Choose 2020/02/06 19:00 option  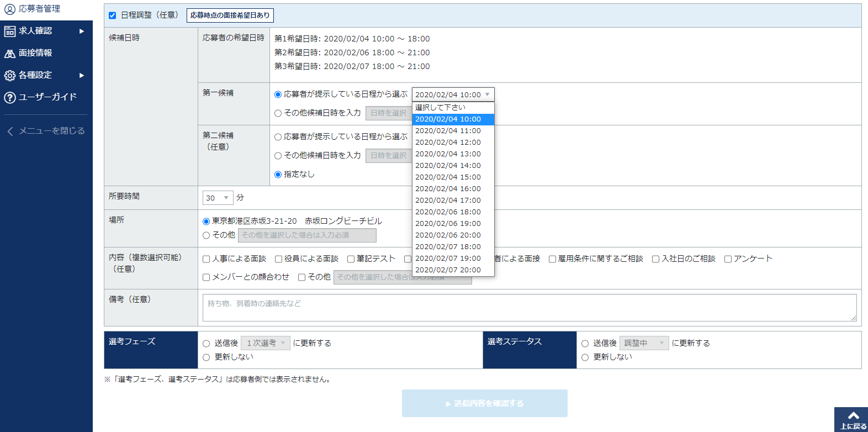pyautogui.click(x=453, y=224)
